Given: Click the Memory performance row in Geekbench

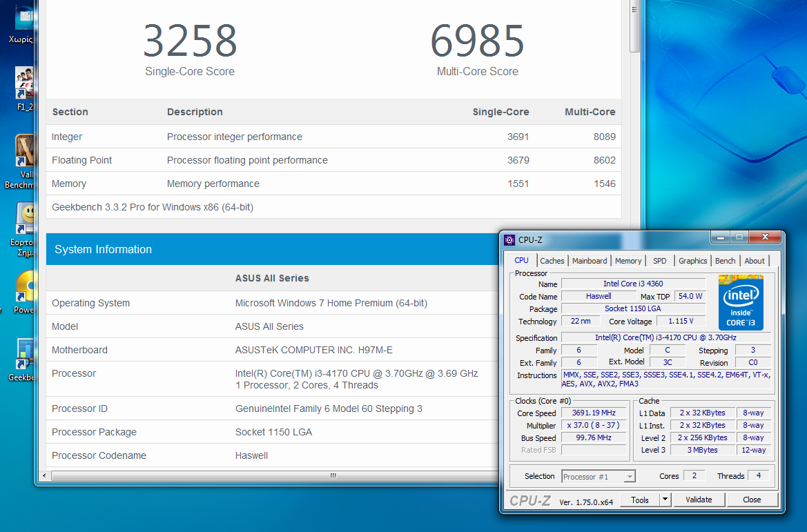Looking at the screenshot, I should pyautogui.click(x=333, y=184).
